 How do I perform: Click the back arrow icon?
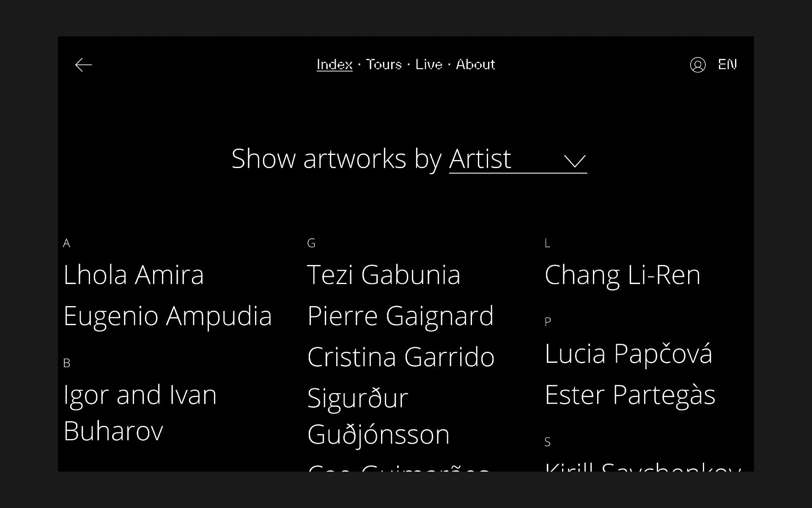[x=83, y=65]
